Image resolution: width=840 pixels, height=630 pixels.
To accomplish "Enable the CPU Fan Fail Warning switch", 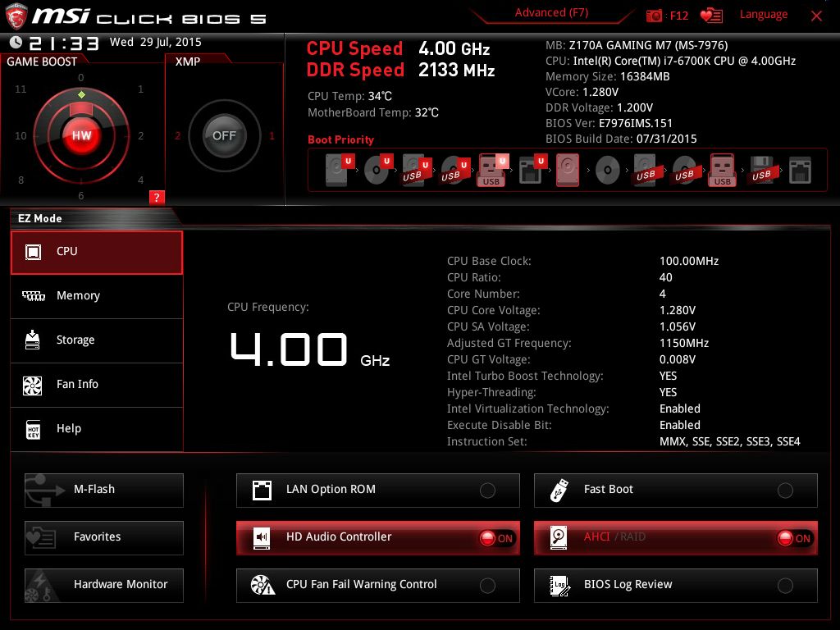I will click(x=487, y=586).
